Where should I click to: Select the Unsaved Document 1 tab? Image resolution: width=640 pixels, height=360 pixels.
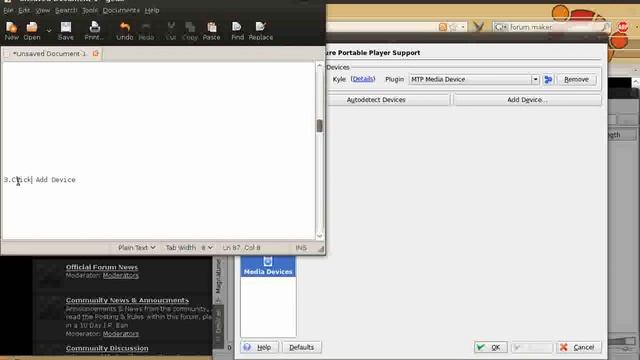pyautogui.click(x=49, y=53)
